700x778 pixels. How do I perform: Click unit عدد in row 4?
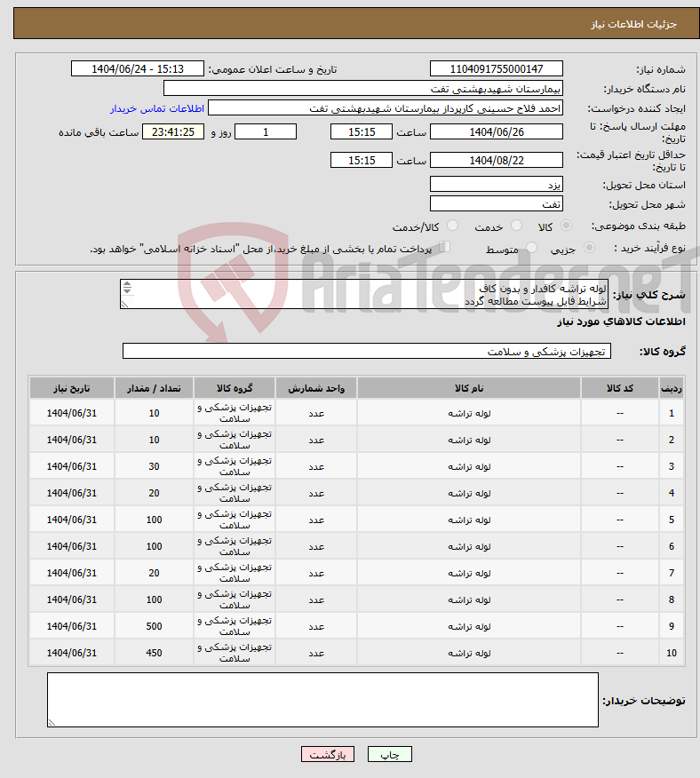pyautogui.click(x=316, y=493)
